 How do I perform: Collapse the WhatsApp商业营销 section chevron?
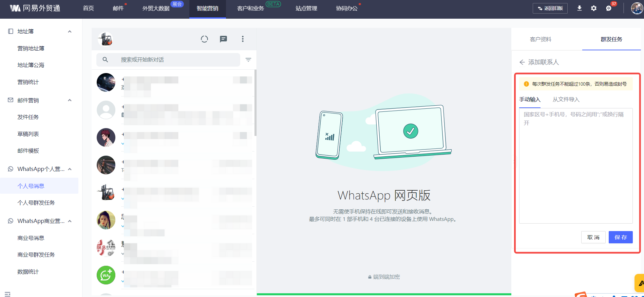[70, 221]
